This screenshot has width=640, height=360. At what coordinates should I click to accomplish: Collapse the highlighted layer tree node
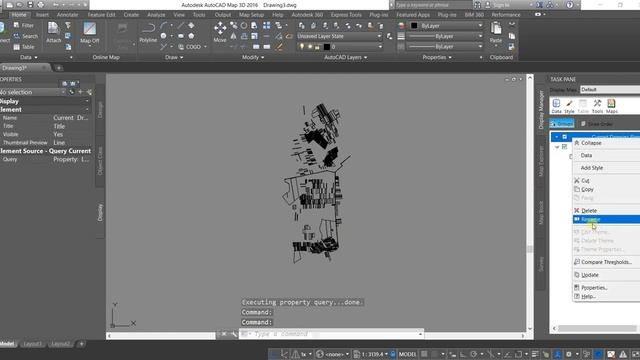coord(556,137)
